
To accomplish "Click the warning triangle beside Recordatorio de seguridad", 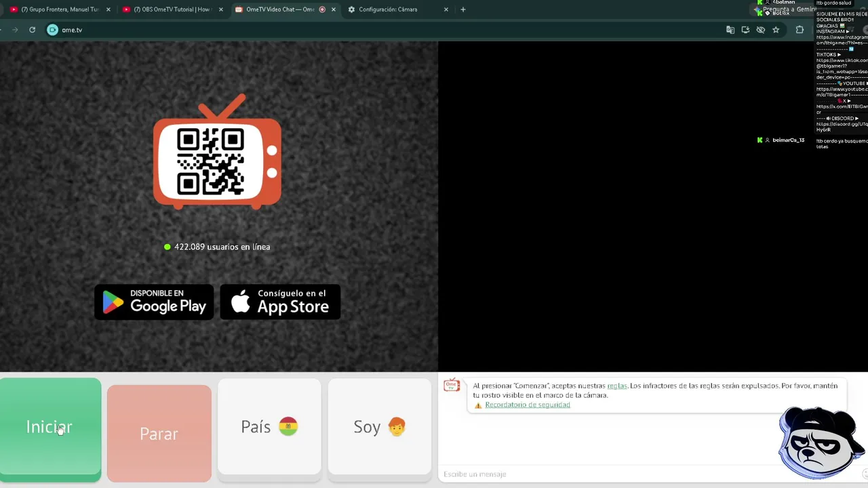I will (478, 405).
